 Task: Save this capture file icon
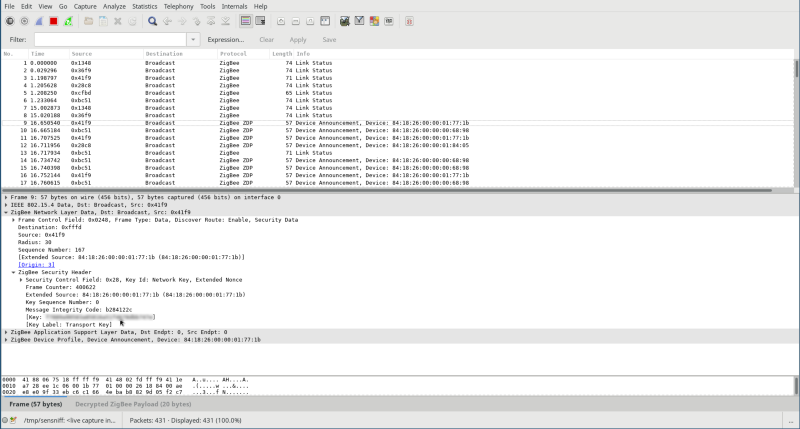[103, 21]
